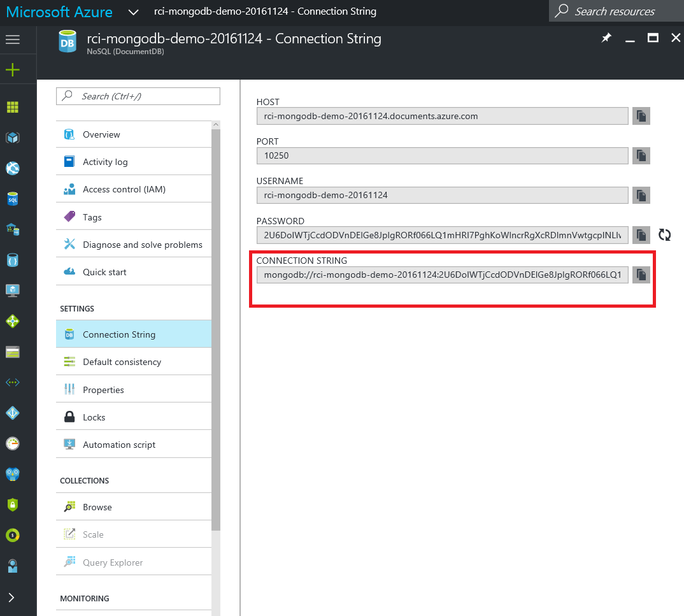Viewport: 684px width, 616px height.
Task: Open Default consistency settings
Action: (134, 362)
